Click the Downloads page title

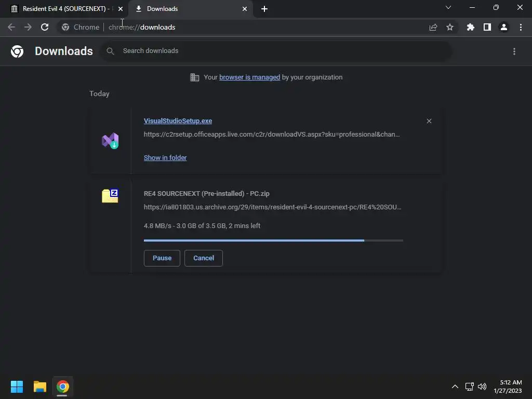(x=64, y=51)
